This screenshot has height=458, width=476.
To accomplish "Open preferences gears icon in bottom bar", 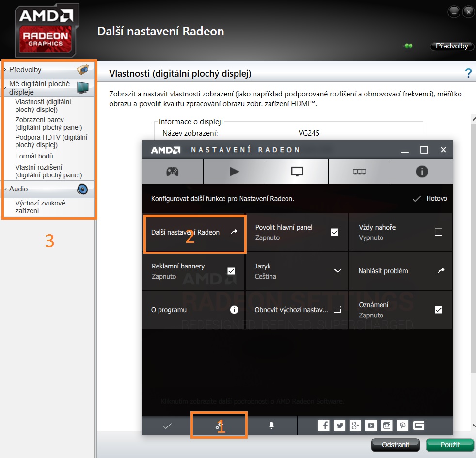I will tap(219, 426).
